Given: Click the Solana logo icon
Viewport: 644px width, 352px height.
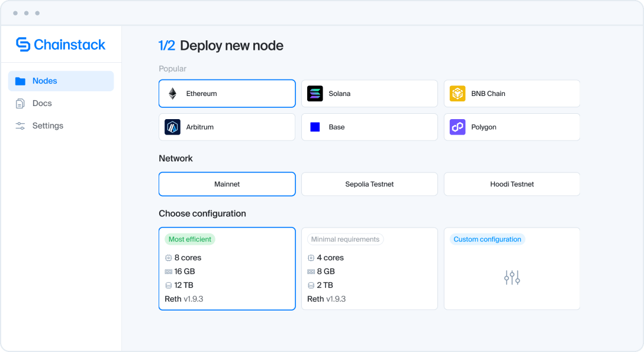Looking at the screenshot, I should tap(315, 94).
